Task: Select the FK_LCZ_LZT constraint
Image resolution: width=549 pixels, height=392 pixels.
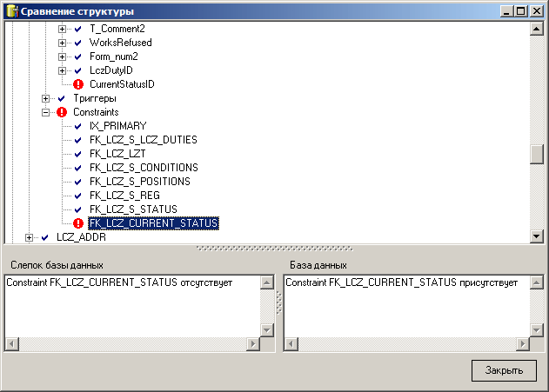Action: point(117,154)
